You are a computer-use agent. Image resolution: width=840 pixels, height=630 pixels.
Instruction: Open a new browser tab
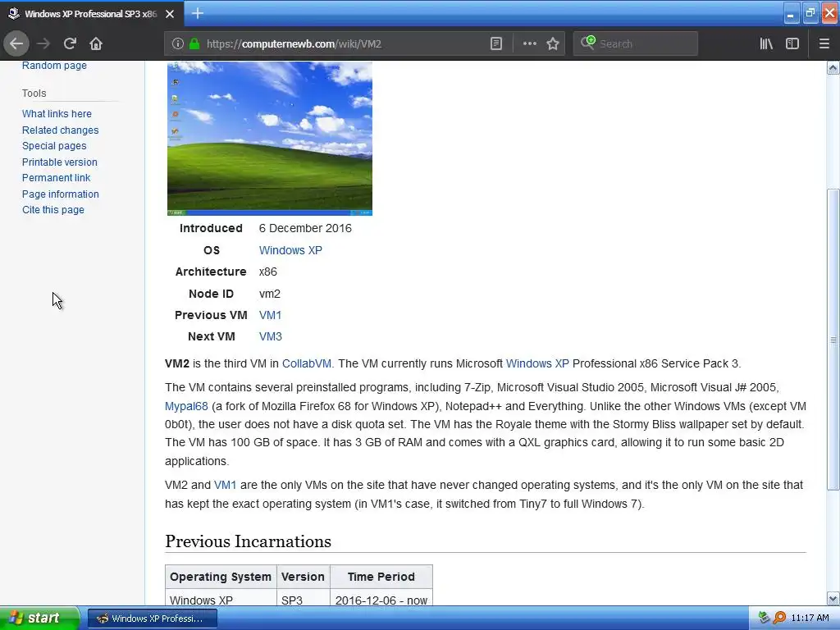tap(197, 13)
